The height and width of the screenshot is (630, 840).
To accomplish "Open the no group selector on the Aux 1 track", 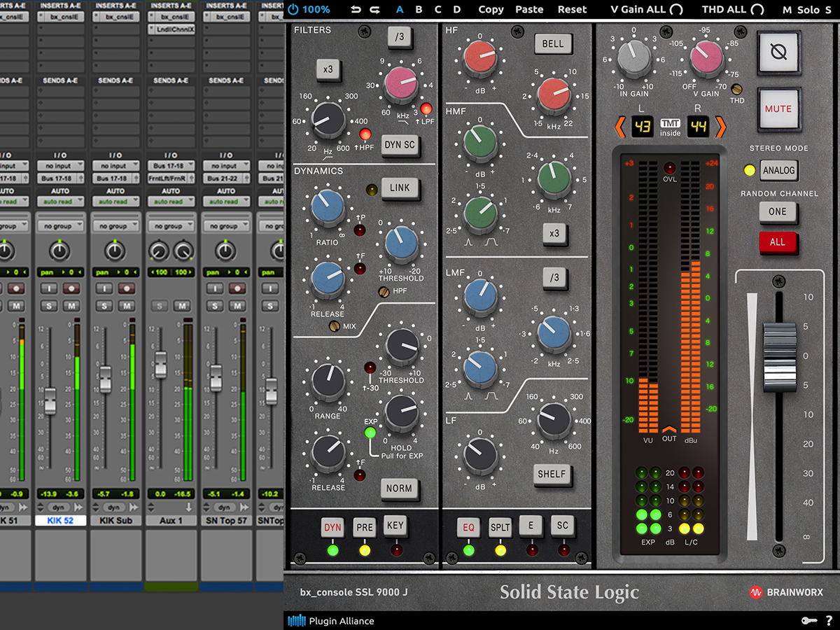I will pyautogui.click(x=171, y=225).
